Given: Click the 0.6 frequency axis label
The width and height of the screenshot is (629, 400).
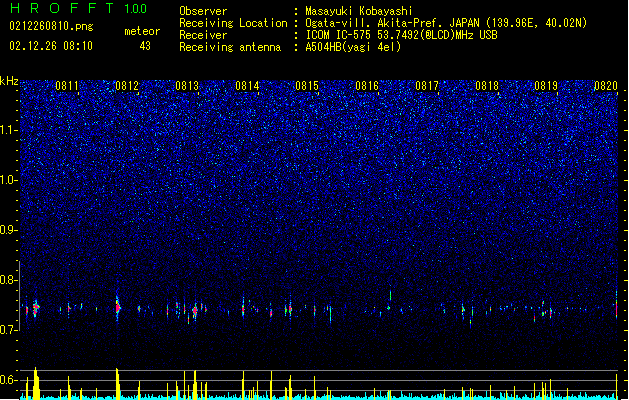Looking at the screenshot, I should [x=9, y=380].
